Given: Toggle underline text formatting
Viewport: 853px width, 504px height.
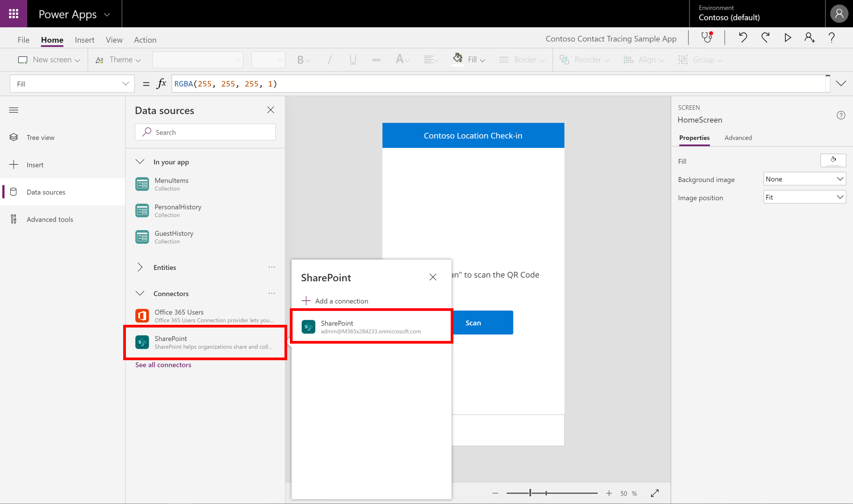Looking at the screenshot, I should (x=353, y=60).
